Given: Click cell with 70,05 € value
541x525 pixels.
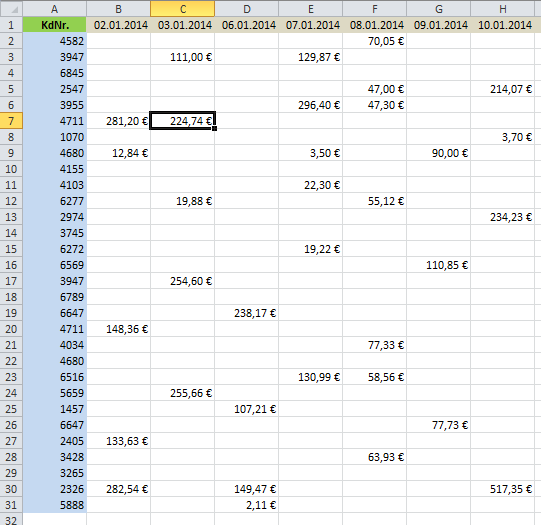Looking at the screenshot, I should pos(375,41).
